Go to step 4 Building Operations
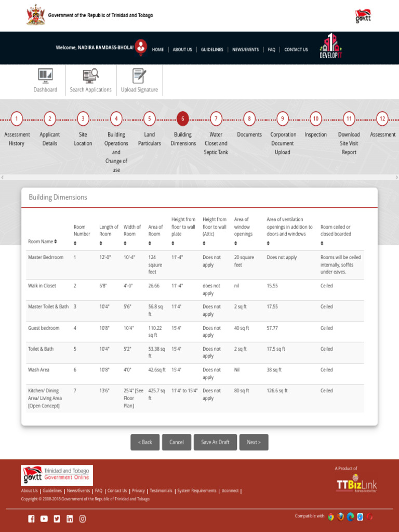Image resolution: width=399 pixels, height=532 pixels. [x=116, y=119]
